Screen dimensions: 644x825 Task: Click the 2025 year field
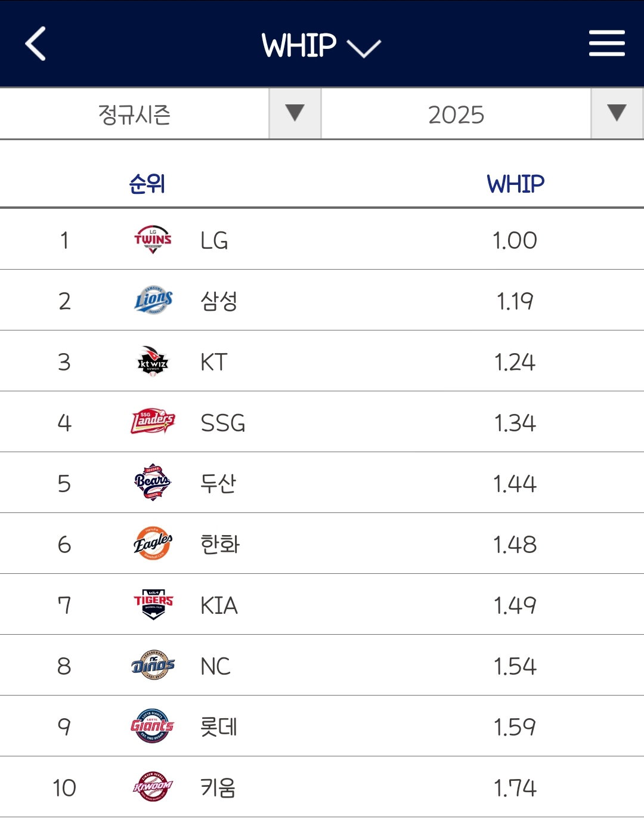tap(456, 114)
